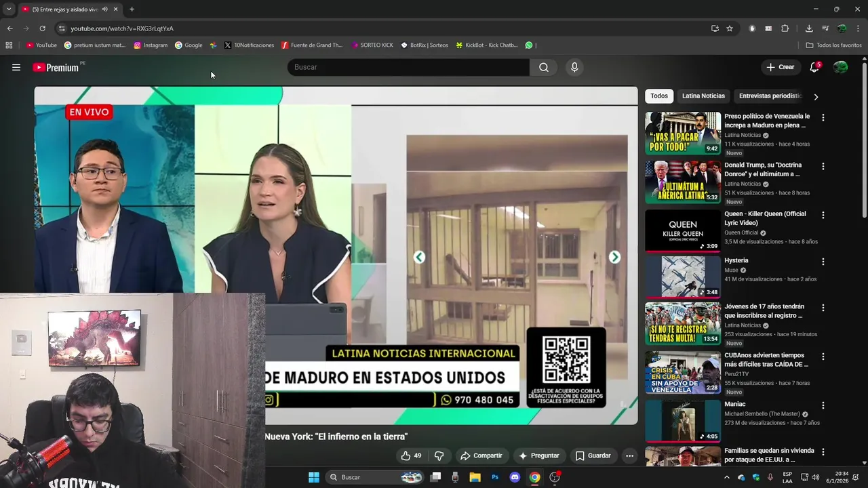Open the YouTube guide hamburger menu
868x488 pixels.
16,67
